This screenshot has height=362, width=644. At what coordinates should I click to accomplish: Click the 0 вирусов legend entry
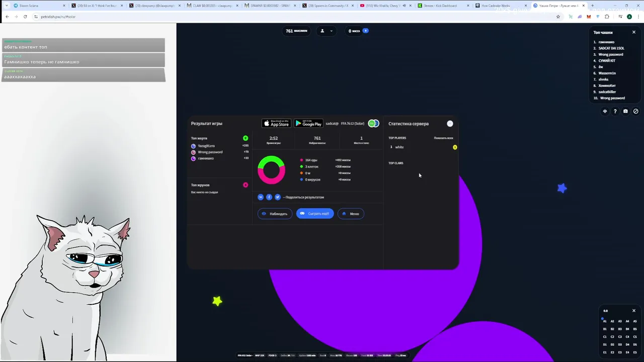pyautogui.click(x=312, y=179)
